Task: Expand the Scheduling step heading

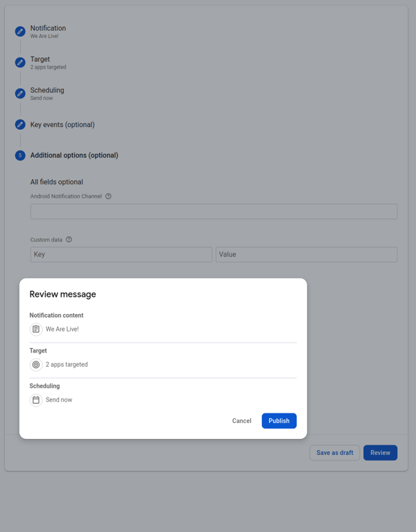Action: click(x=47, y=90)
